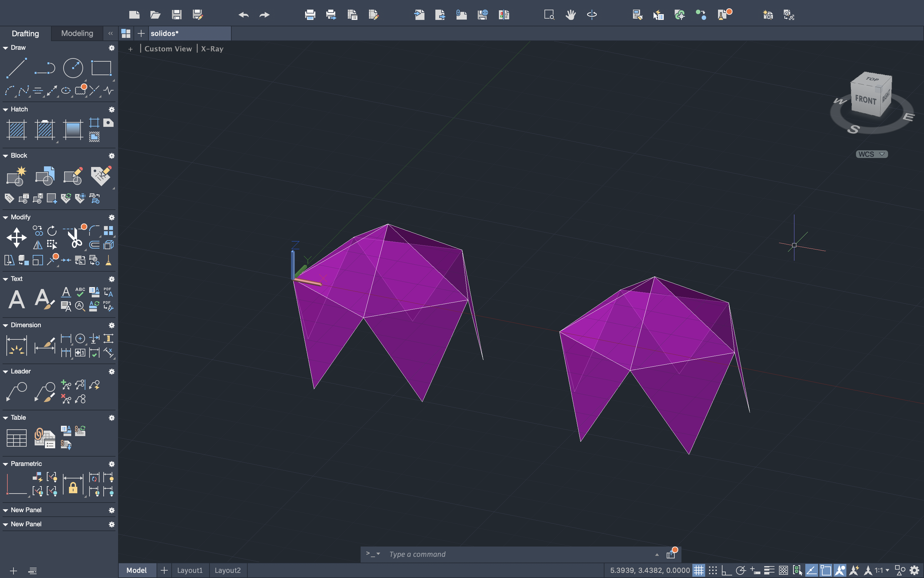Select the solidos* drawing tab

(190, 33)
